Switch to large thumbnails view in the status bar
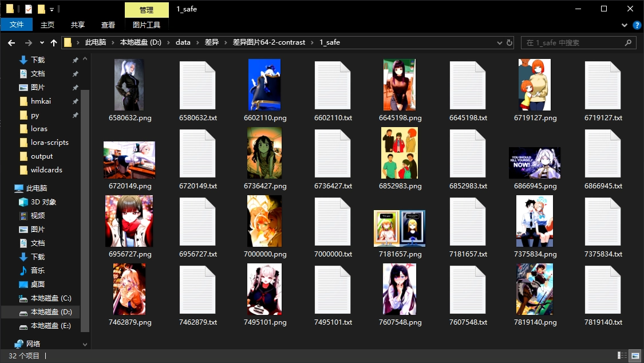The height and width of the screenshot is (363, 644). click(634, 356)
